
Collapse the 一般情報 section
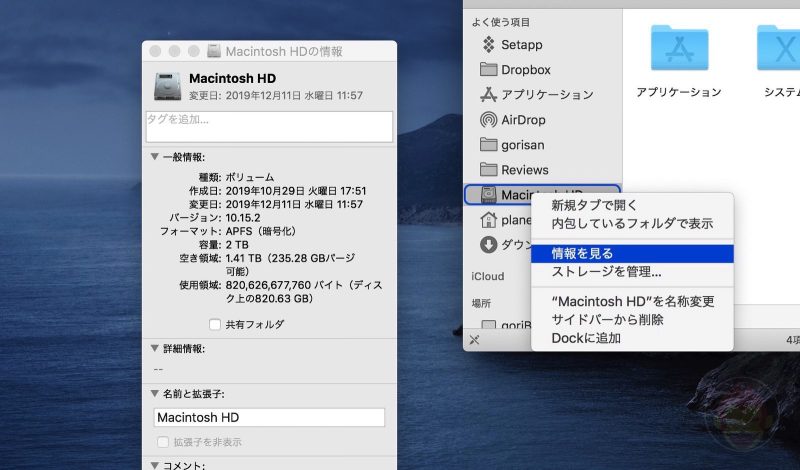(155, 157)
